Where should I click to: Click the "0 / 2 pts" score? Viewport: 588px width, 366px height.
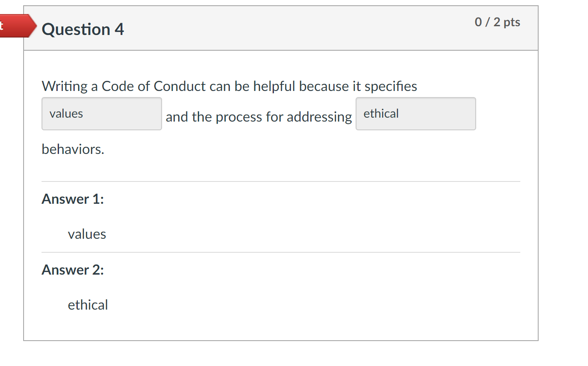click(498, 22)
